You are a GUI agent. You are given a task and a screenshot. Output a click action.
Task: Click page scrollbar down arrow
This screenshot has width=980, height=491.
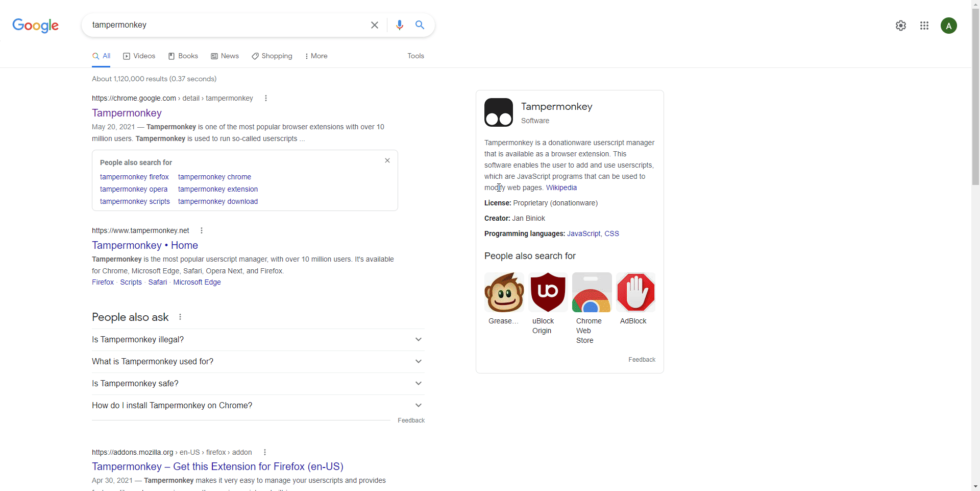coord(975,486)
